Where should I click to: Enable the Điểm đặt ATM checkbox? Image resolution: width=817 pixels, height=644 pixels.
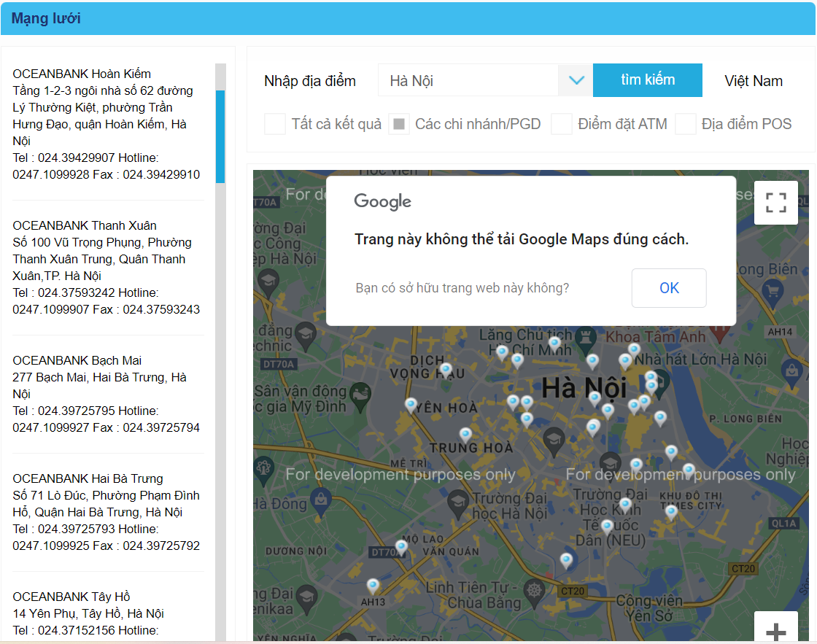tap(561, 124)
